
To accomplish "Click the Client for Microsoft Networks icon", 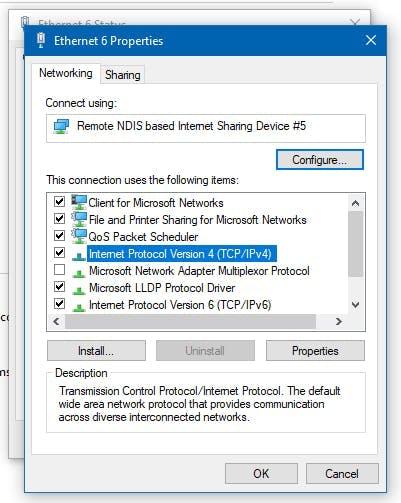I will [x=79, y=202].
